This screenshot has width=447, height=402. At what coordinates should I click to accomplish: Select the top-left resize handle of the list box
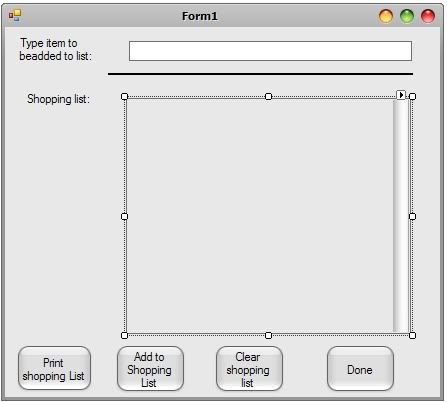click(x=124, y=96)
